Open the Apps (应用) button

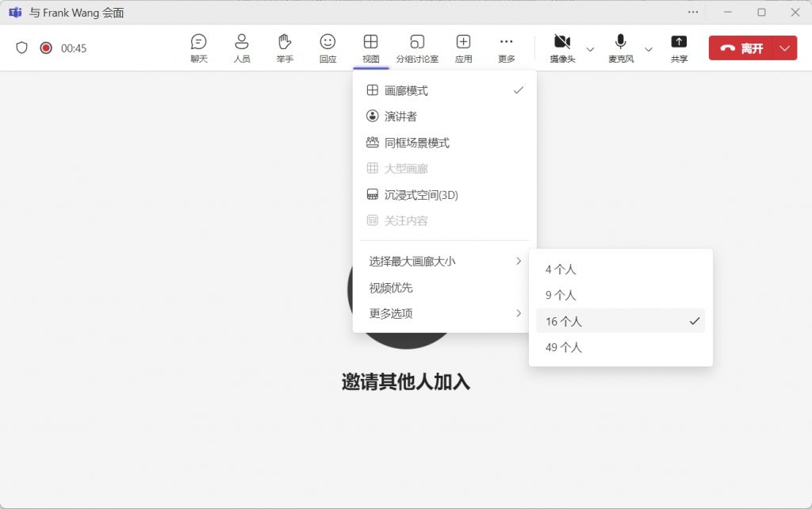pyautogui.click(x=463, y=48)
